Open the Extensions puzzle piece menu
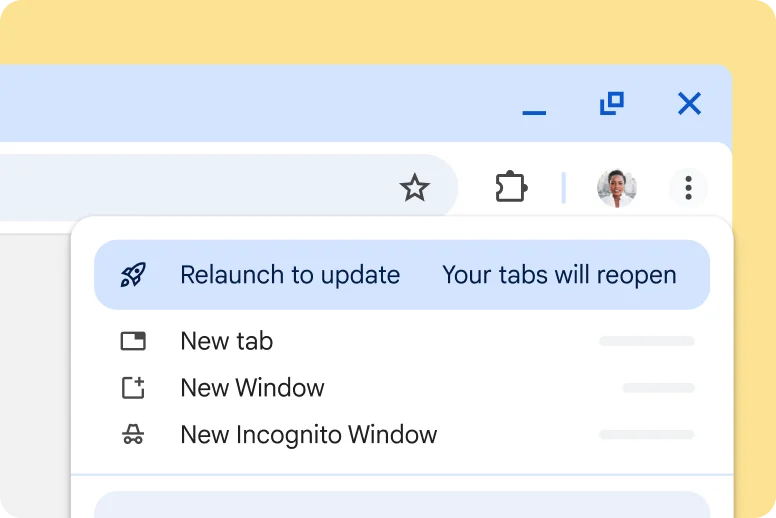This screenshot has width=776, height=518. [511, 187]
